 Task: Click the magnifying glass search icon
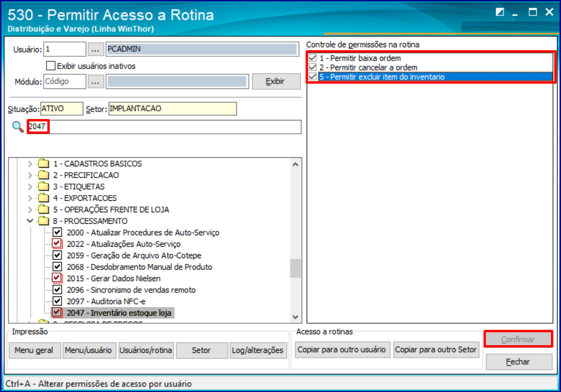[x=18, y=127]
